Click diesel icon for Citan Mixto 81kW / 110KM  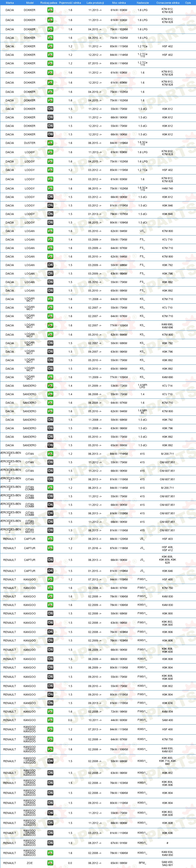pyautogui.click(x=50, y=530)
